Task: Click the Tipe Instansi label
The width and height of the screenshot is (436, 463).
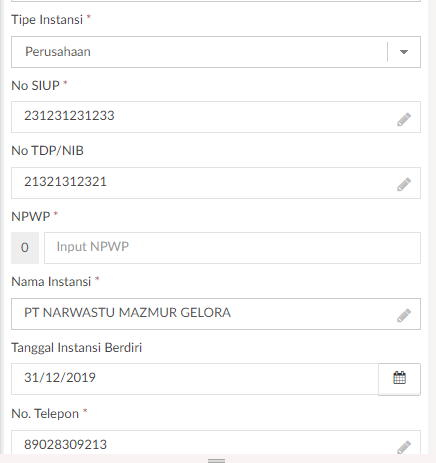Action: (47, 20)
